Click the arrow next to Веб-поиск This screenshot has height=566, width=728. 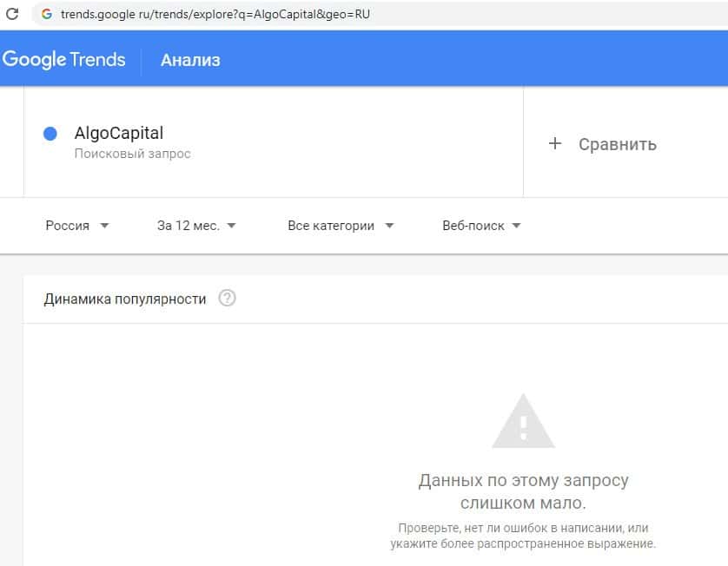[516, 226]
